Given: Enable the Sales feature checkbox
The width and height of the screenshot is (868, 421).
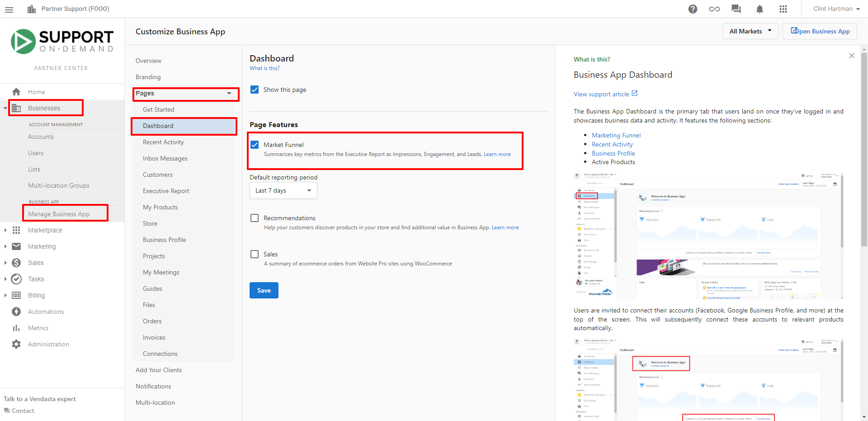Looking at the screenshot, I should point(255,254).
